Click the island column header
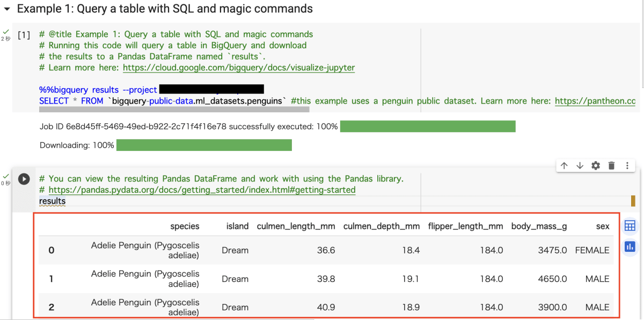This screenshot has width=644, height=320. (237, 226)
